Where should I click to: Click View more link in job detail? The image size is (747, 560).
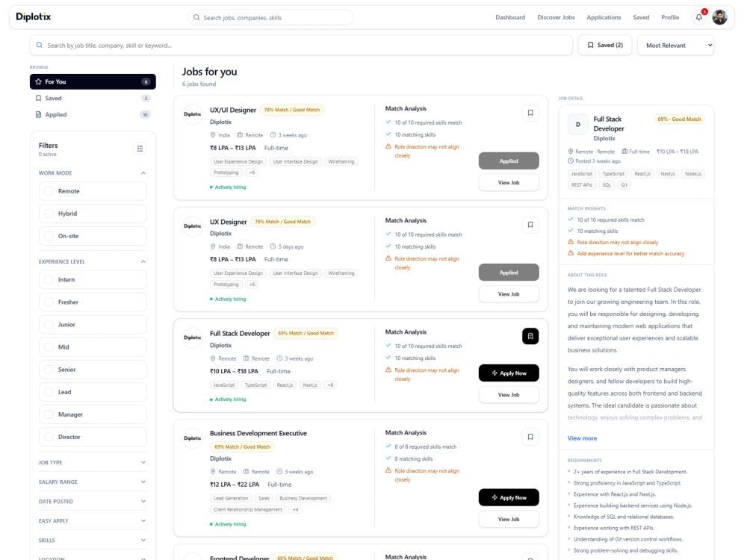(582, 438)
